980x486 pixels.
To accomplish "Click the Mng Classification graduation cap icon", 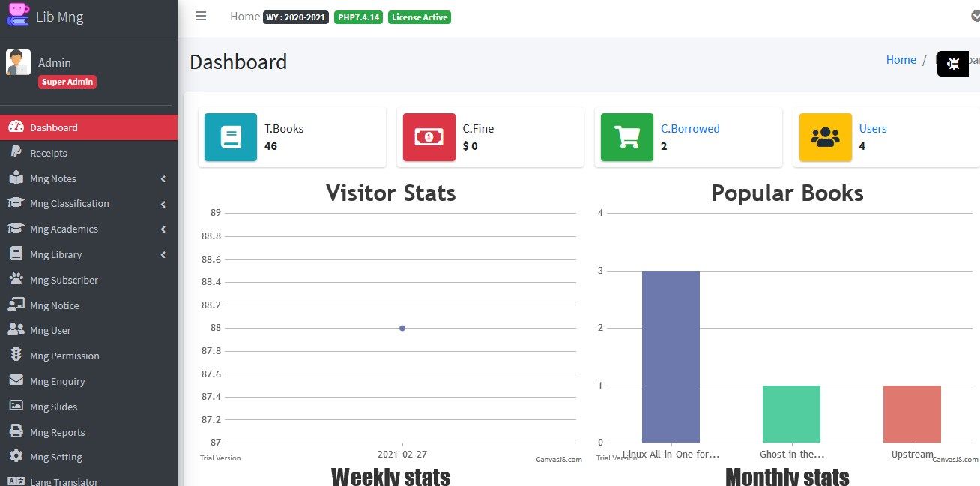I will click(x=16, y=203).
